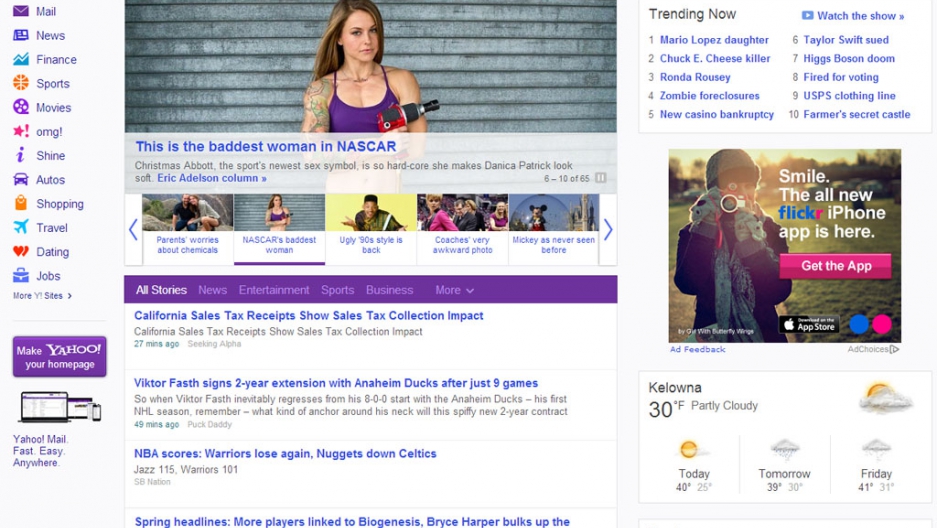Click the Seeking Alpha source label
Viewport: 937px width, 528px height.
214,344
